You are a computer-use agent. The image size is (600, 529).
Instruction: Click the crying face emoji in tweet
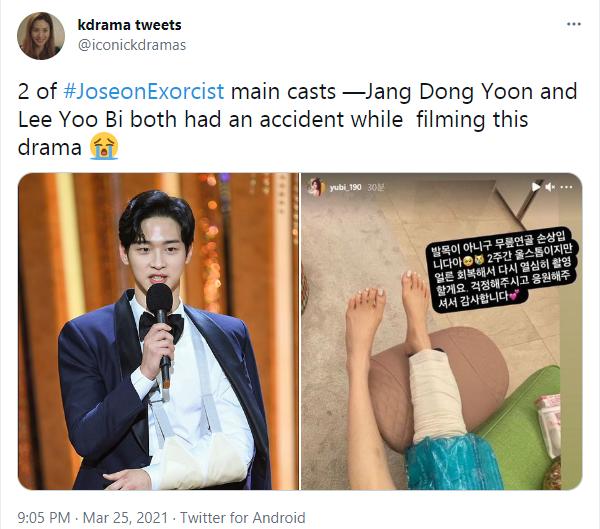point(104,146)
